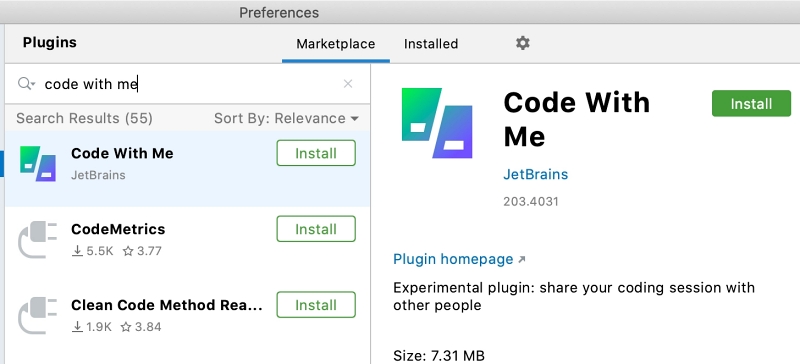Click the Code With Me list icon
800x364 pixels.
point(38,163)
